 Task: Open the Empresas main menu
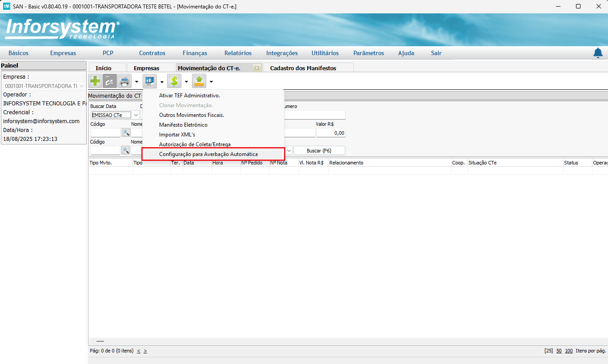tap(63, 53)
